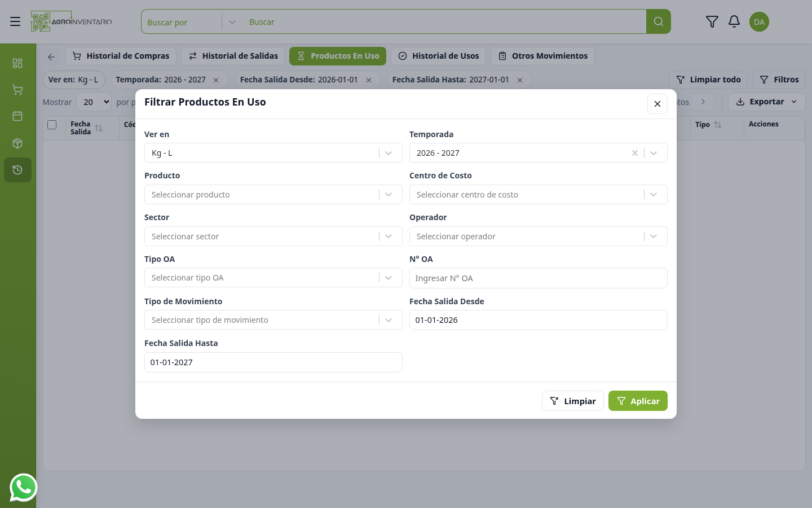Clear the Temporada 2026 - 2027 selection
Screen dimensions: 812x508
pos(635,153)
